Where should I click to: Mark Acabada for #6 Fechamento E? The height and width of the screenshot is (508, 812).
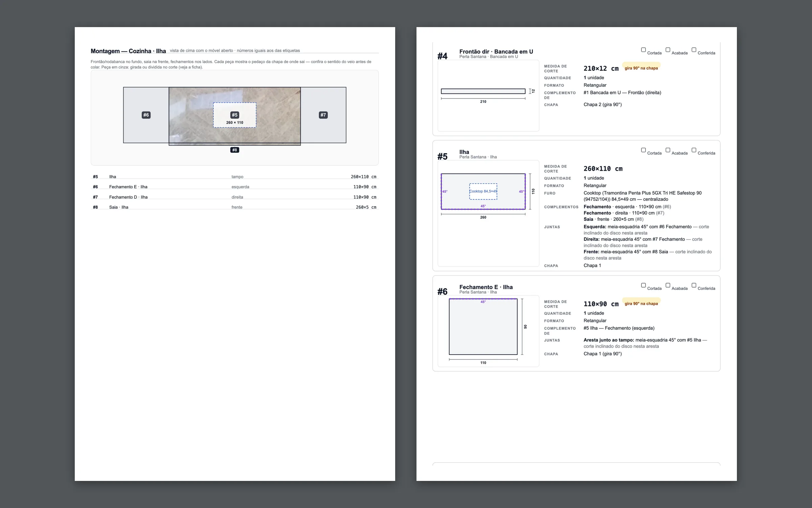(x=668, y=285)
